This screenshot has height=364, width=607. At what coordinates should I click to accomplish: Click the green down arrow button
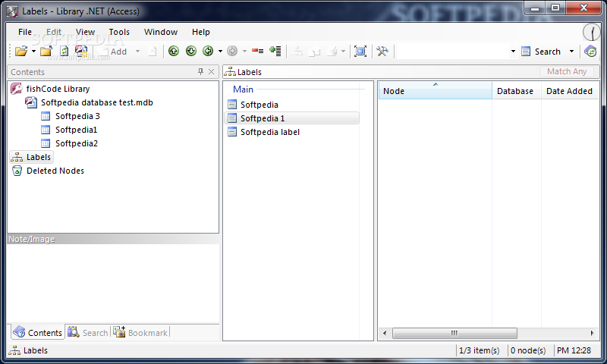click(191, 51)
